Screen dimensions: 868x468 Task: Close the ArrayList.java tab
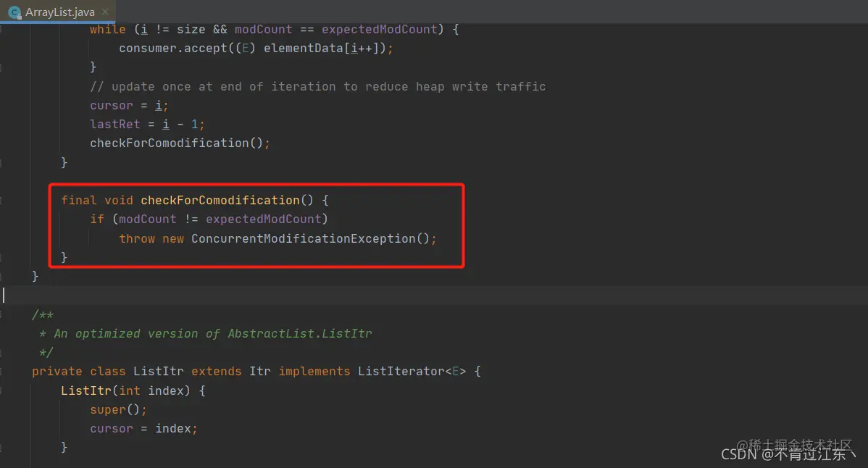click(x=105, y=12)
